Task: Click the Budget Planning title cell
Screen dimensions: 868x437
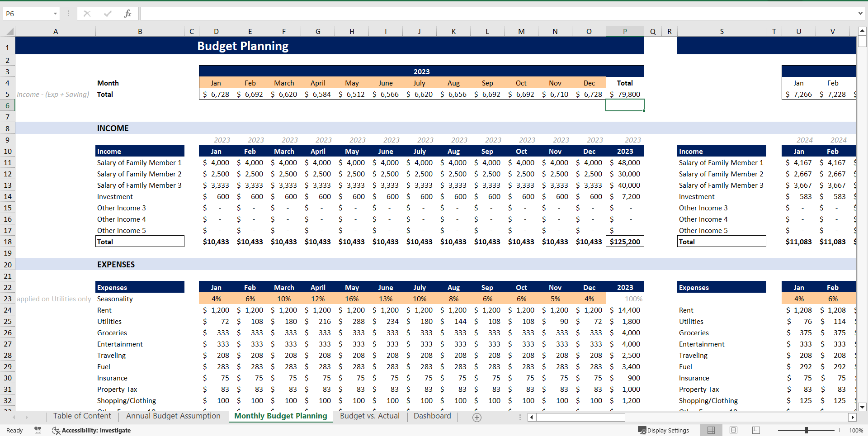Action: point(243,46)
